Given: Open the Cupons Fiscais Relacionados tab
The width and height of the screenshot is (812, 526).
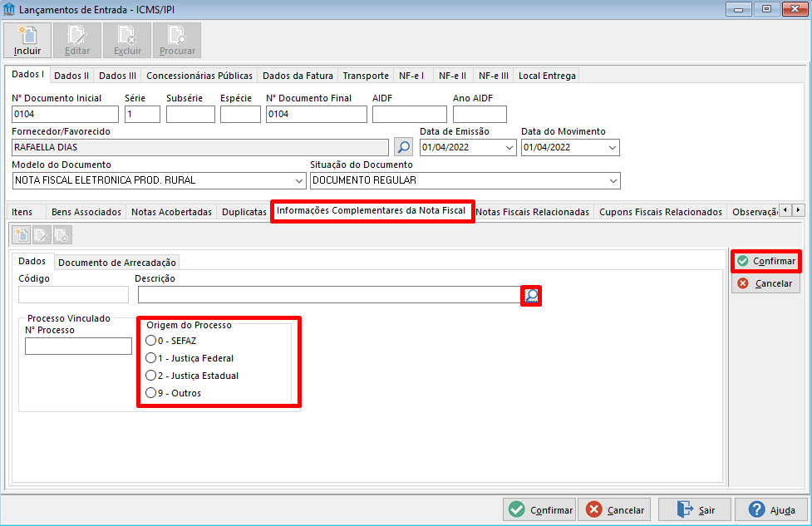Looking at the screenshot, I should click(660, 212).
